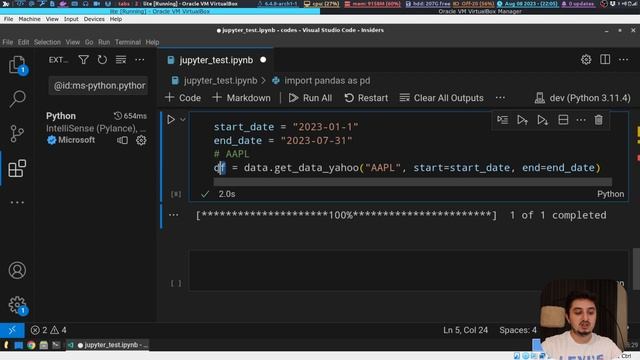The image size is (640, 360).
Task: Open the Go menu
Action: pos(89,42)
